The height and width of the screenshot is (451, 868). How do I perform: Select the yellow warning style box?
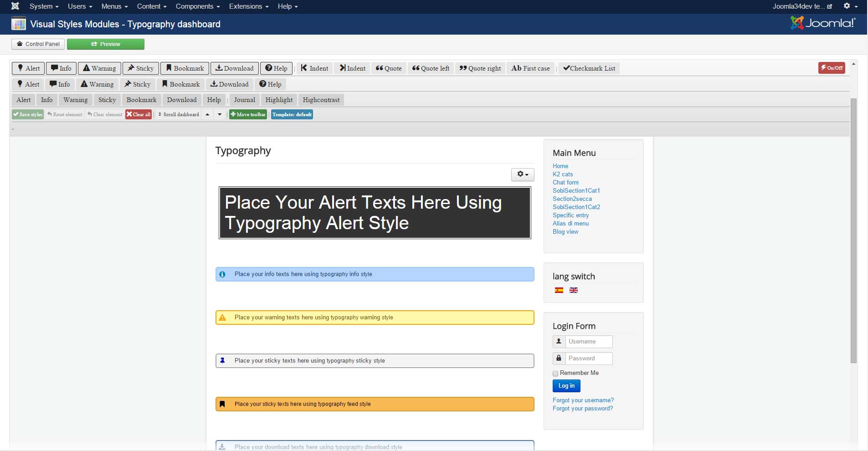coord(375,318)
